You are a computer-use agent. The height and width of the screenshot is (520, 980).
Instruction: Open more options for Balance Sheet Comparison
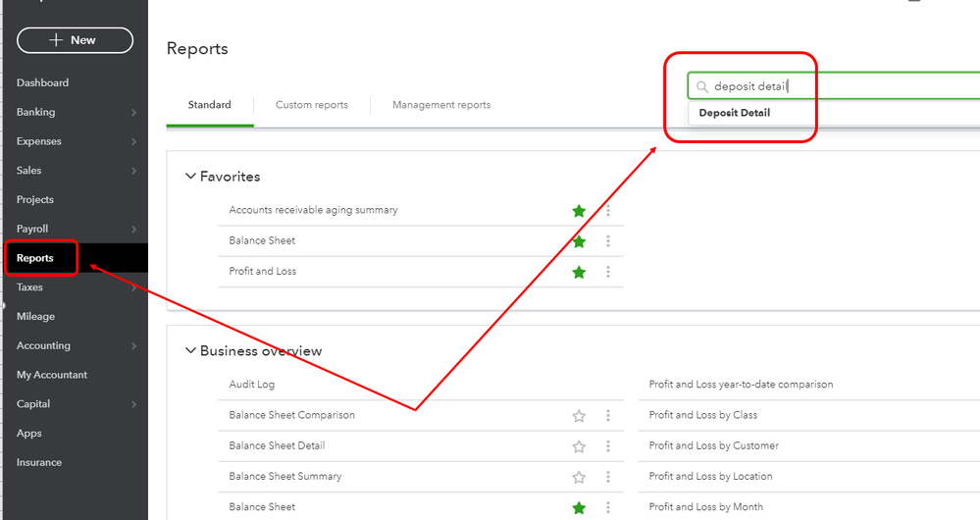(x=607, y=416)
